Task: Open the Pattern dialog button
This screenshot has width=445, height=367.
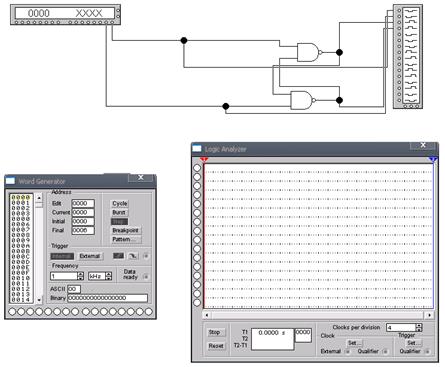Action: [126, 239]
